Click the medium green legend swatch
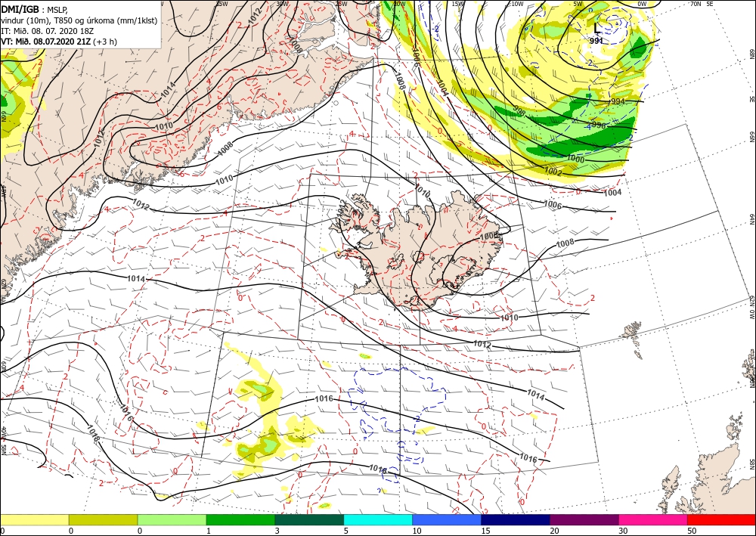Screen dimensions: 756x536 240,519
